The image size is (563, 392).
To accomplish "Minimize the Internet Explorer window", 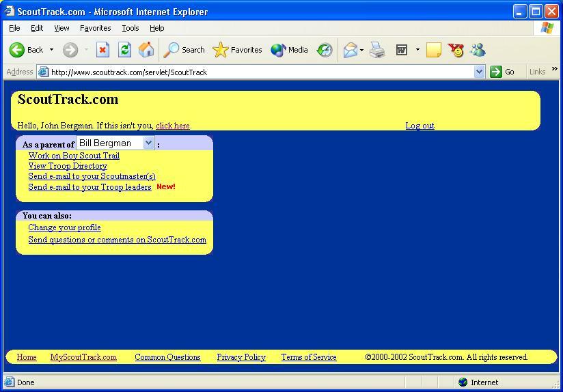I will 520,12.
